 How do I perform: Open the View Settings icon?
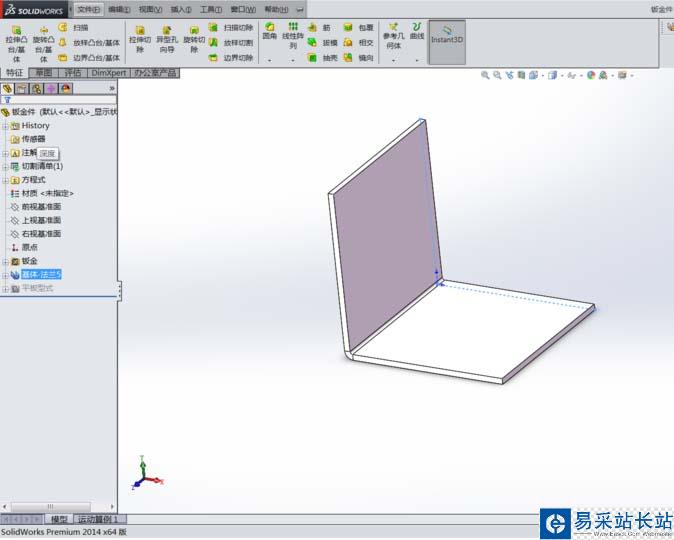pos(622,75)
